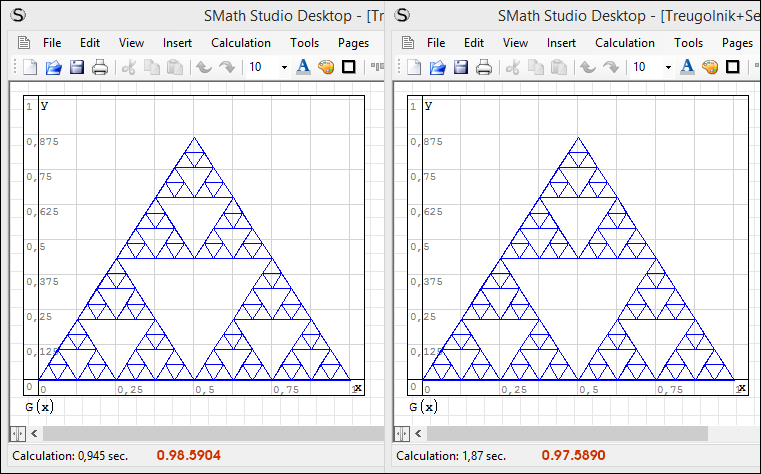Click Undo arrow in left window toolbar
Viewport: 761px width, 474px height.
click(x=204, y=67)
